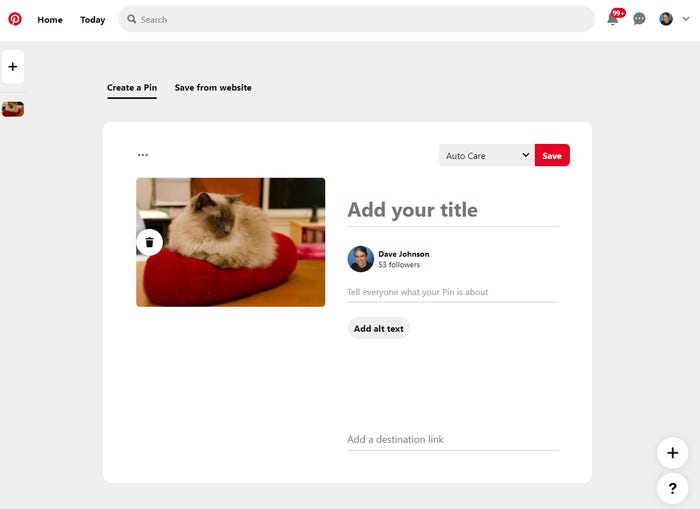Click the floating plus button at bottom right
The height and width of the screenshot is (509, 700).
tap(672, 453)
